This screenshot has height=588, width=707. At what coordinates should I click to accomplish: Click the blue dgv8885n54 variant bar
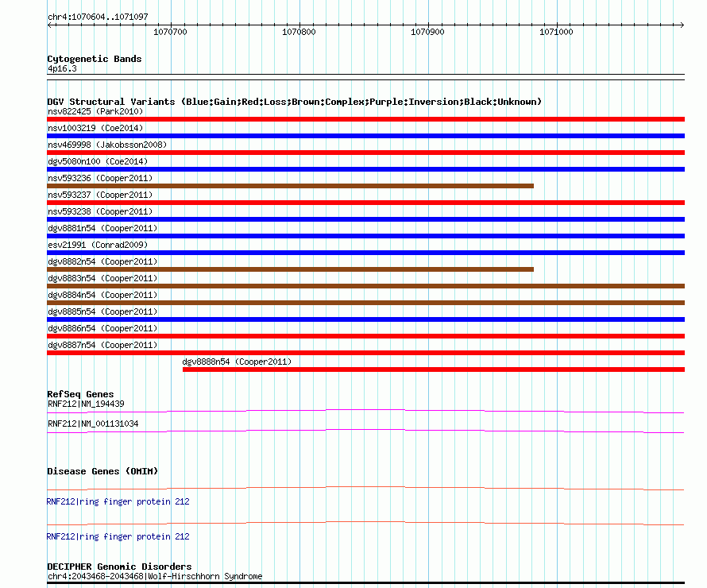tap(365, 319)
